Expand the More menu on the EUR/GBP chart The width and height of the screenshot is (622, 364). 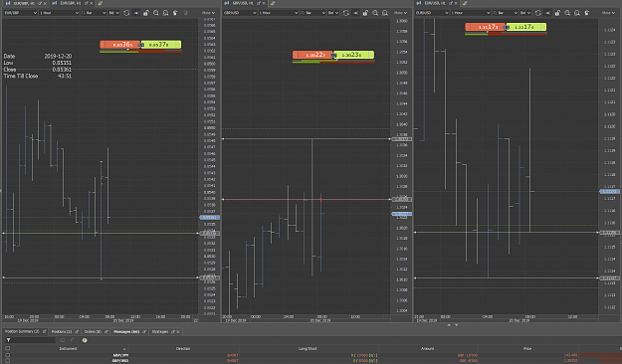coord(208,13)
